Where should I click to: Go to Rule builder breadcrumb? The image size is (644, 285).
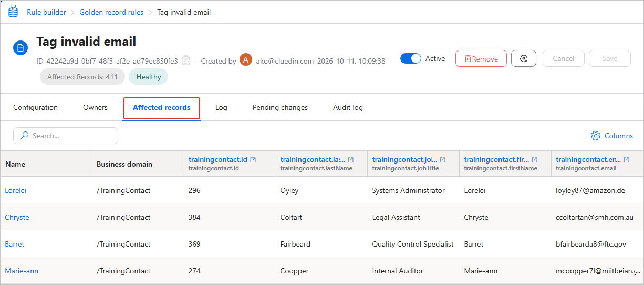(x=46, y=12)
